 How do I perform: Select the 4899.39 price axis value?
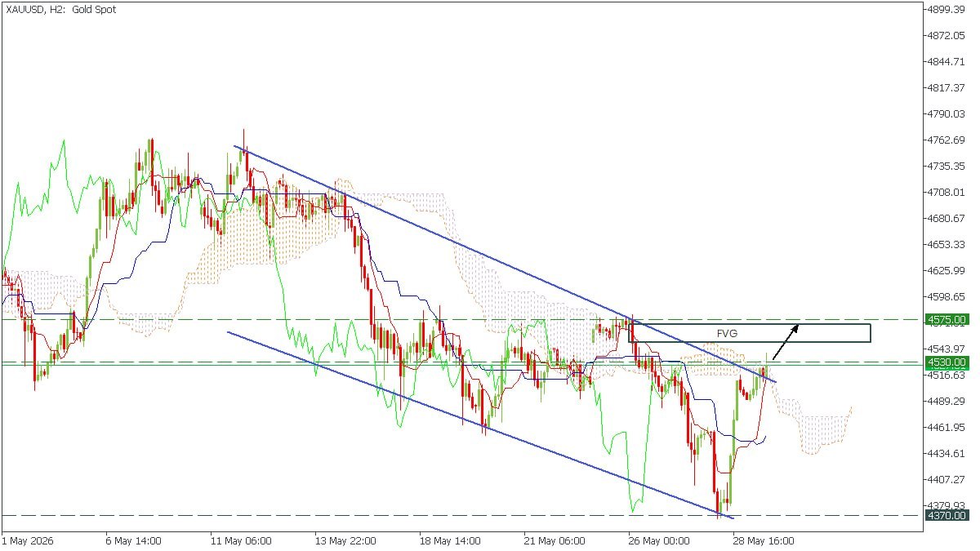click(x=947, y=10)
